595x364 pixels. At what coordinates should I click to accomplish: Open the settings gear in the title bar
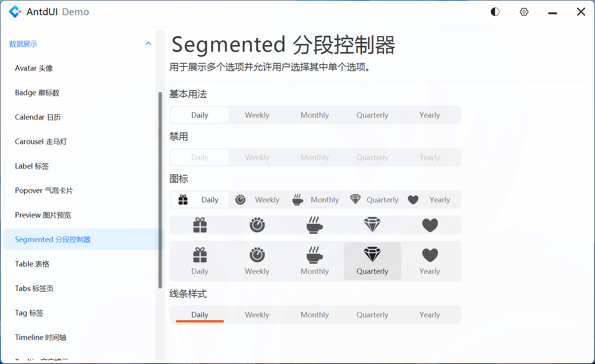click(524, 12)
